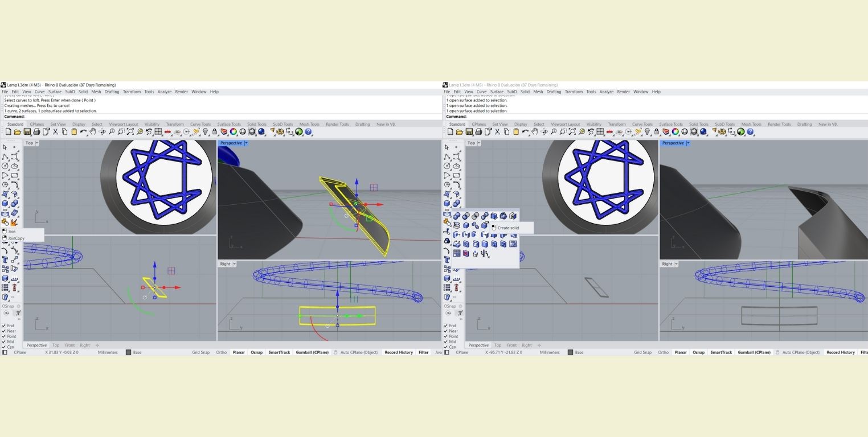Click the color wheel icon in left Rhino window
The width and height of the screenshot is (868, 437).
point(234,131)
